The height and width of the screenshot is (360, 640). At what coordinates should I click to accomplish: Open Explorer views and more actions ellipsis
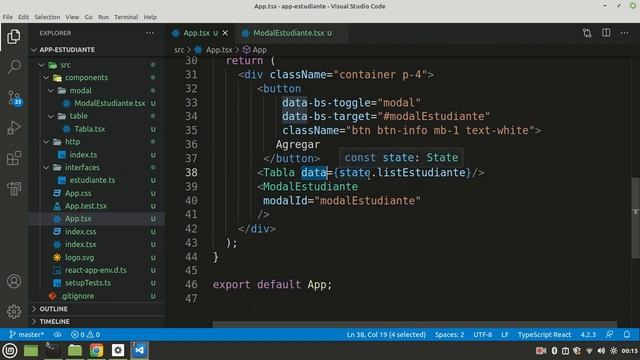[150, 33]
